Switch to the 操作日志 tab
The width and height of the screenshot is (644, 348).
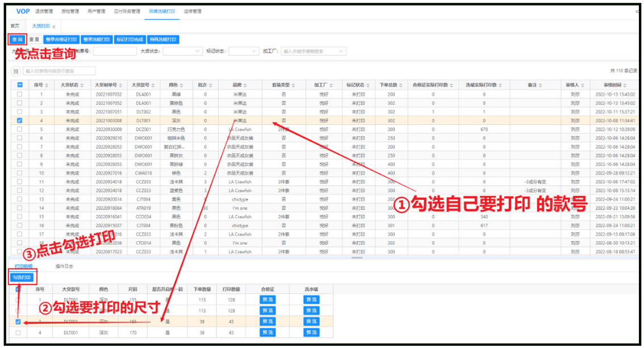[x=64, y=266]
